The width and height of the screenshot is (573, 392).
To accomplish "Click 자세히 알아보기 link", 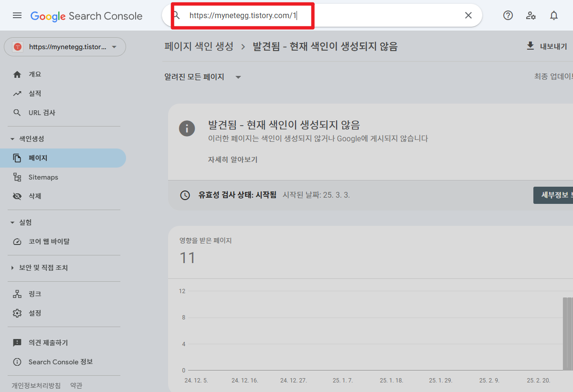I will (233, 159).
